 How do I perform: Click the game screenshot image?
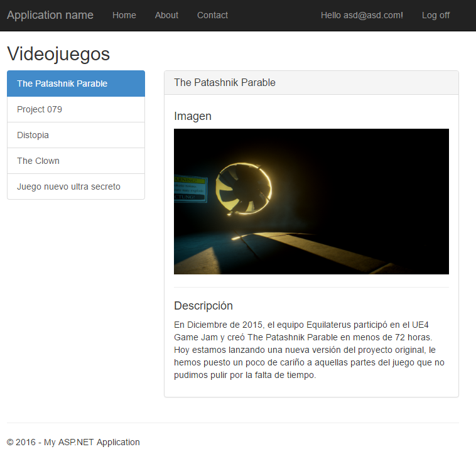click(x=311, y=202)
